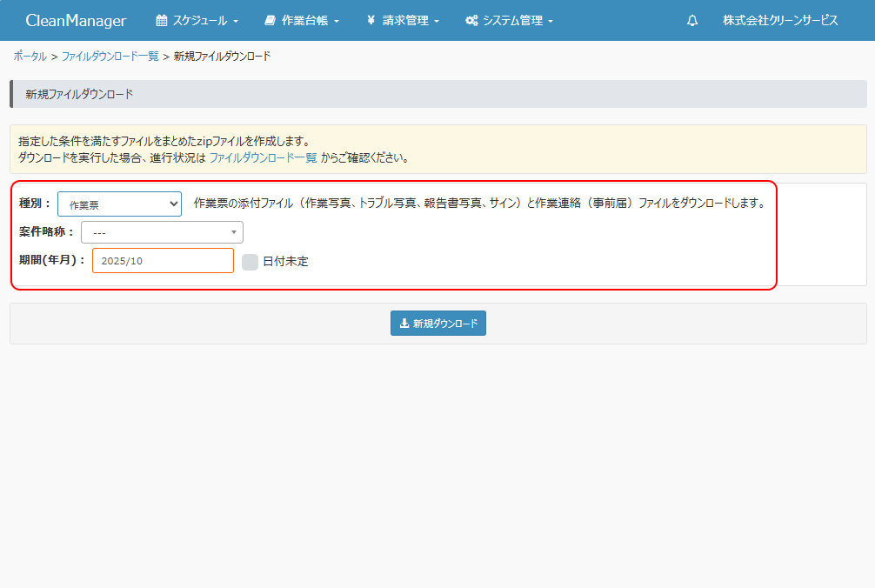Open the 作業台帳 menu label
Screen dimensions: 875x588
[304, 21]
